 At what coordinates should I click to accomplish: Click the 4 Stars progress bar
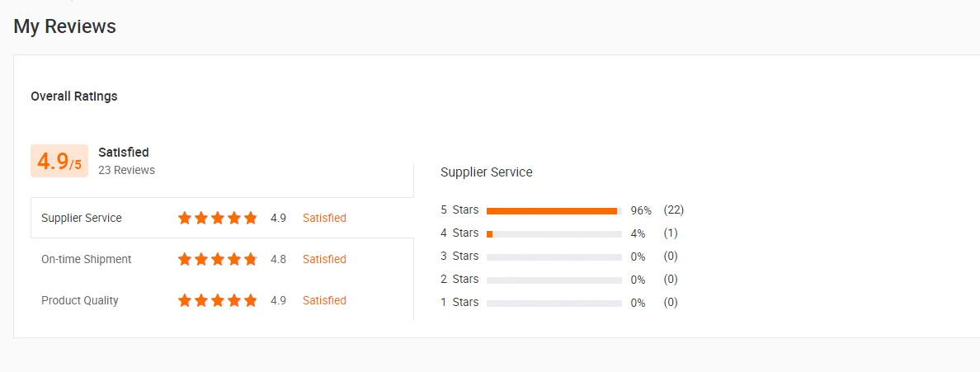click(x=554, y=234)
